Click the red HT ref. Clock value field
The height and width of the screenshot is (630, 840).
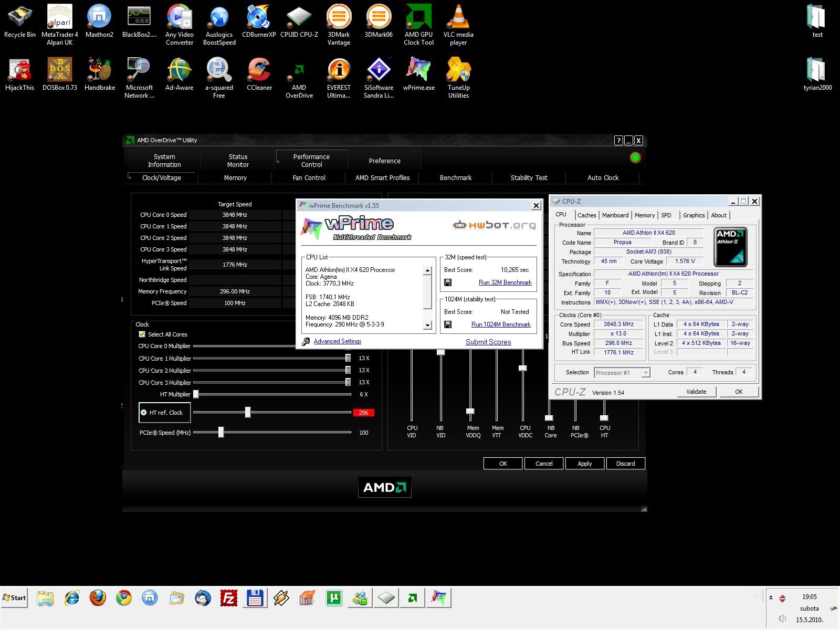[x=363, y=413]
